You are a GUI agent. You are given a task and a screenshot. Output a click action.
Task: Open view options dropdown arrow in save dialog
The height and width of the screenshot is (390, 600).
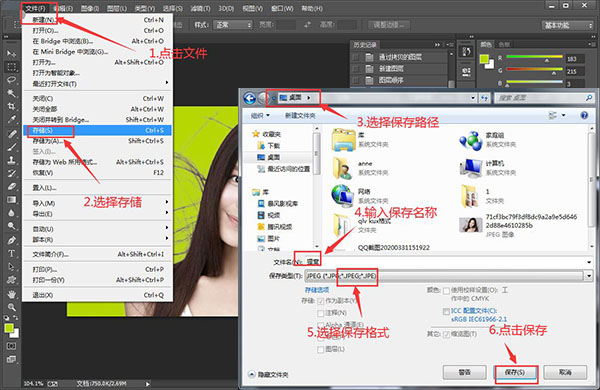click(x=563, y=115)
